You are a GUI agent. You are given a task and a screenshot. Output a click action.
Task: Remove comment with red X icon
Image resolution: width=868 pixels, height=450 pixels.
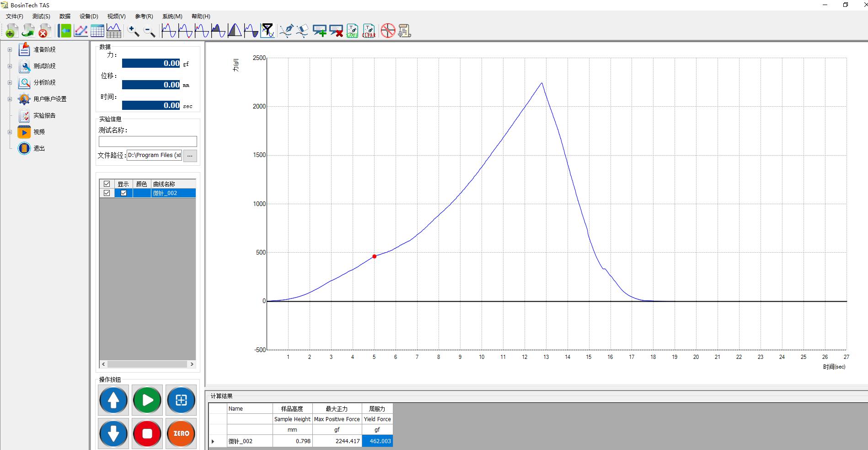(336, 31)
